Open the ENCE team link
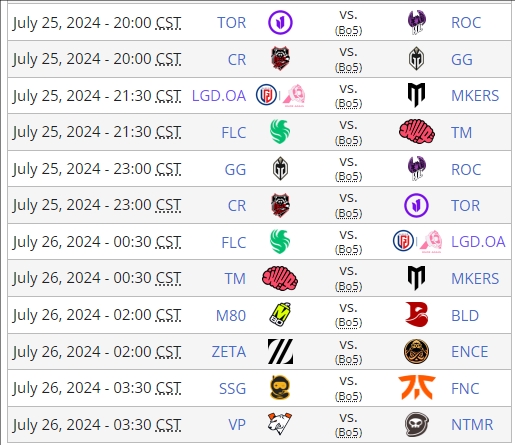This screenshot has height=445, width=515. pyautogui.click(x=469, y=352)
